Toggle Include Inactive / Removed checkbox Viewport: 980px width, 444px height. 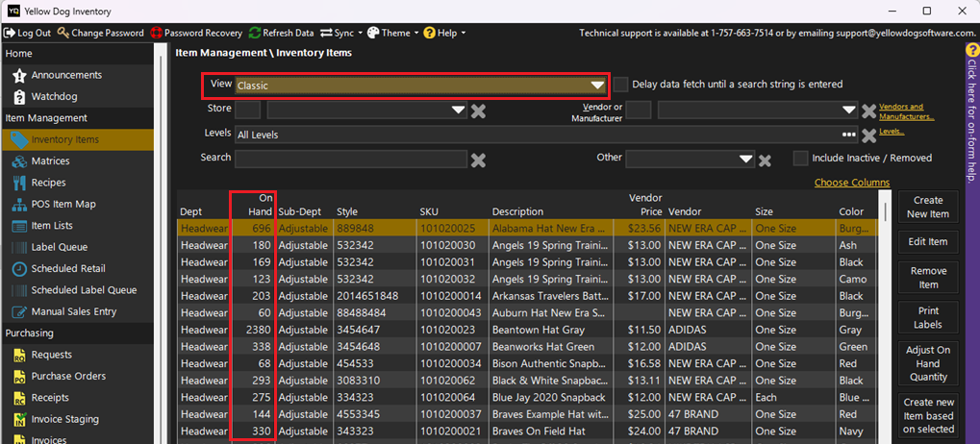click(x=800, y=159)
